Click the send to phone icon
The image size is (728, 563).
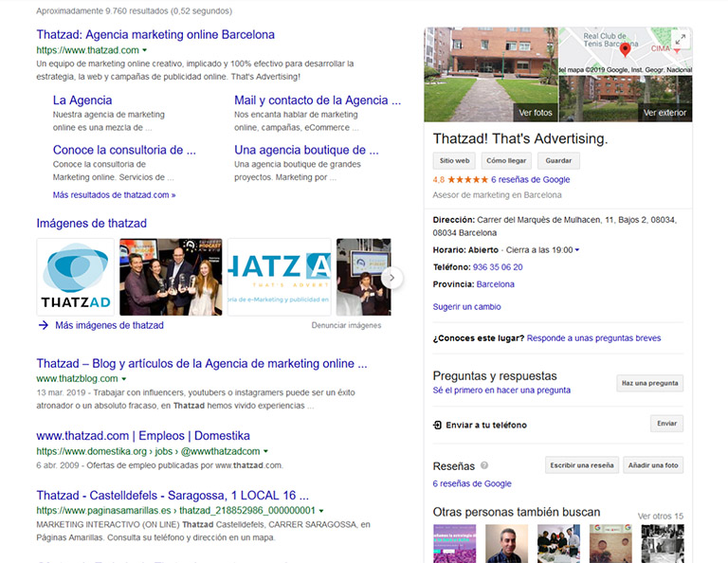pos(437,426)
